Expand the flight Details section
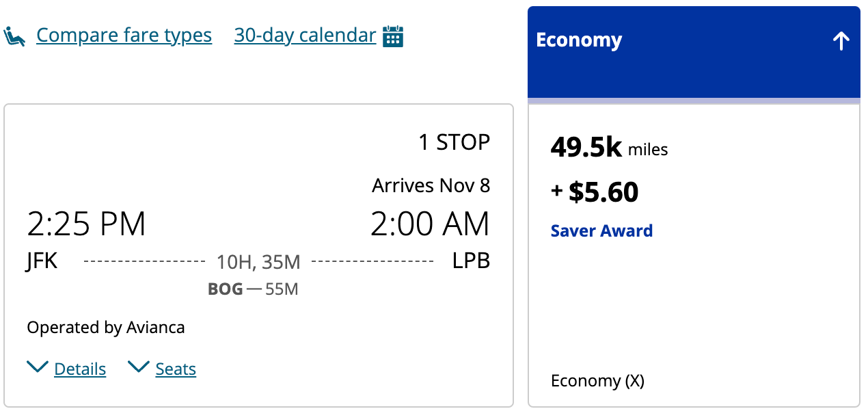This screenshot has height=409, width=868. pyautogui.click(x=79, y=368)
